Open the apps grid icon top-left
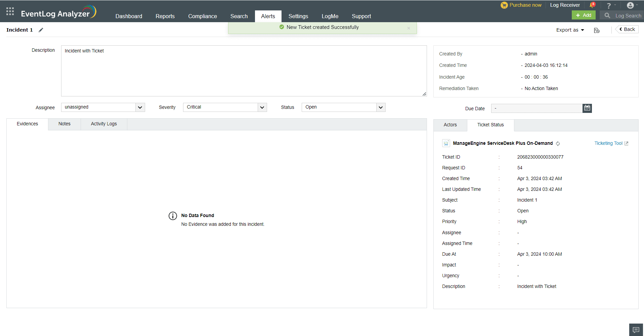 (10, 11)
